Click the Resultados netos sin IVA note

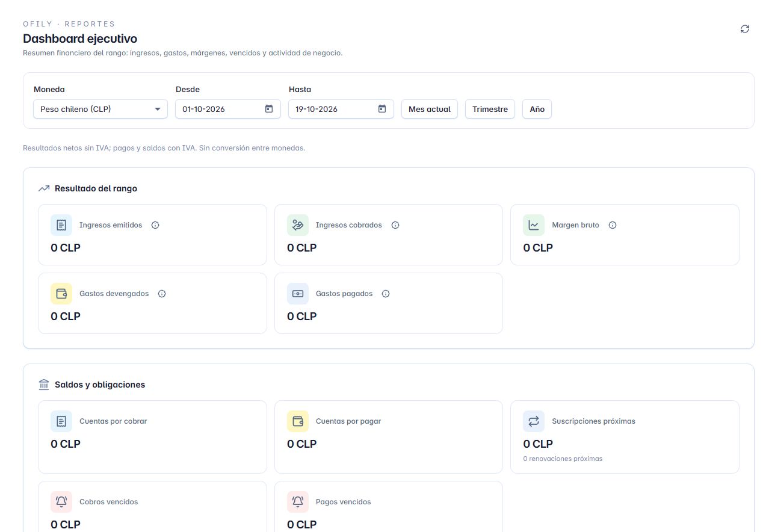(x=164, y=147)
